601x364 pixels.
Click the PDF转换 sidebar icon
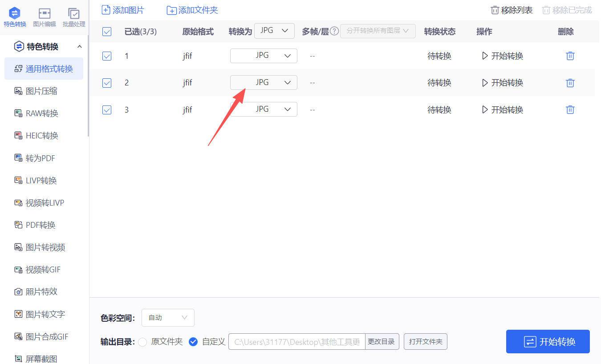pyautogui.click(x=18, y=225)
